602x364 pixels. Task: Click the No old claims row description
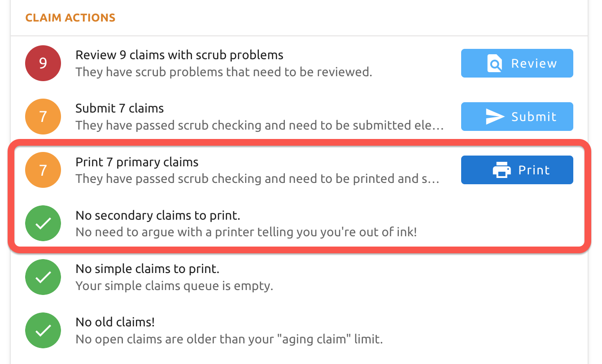[229, 339]
